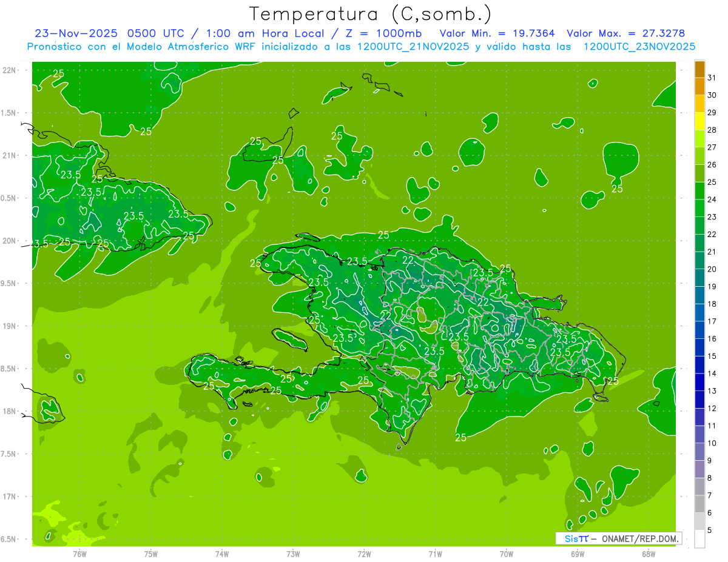This screenshot has width=728, height=562.
Task: Click the "1200UTC_23NOV2025" valid-until time
Action: (639, 47)
